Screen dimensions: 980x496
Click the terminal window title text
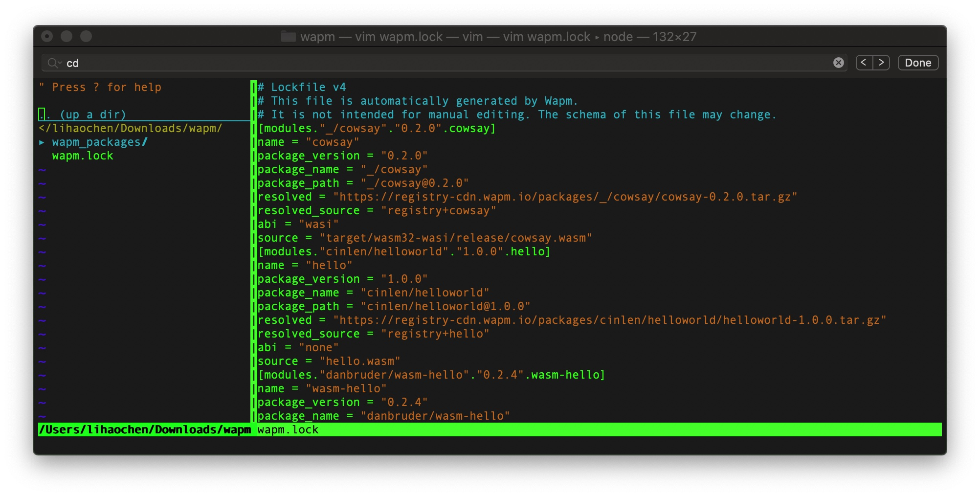coord(498,37)
